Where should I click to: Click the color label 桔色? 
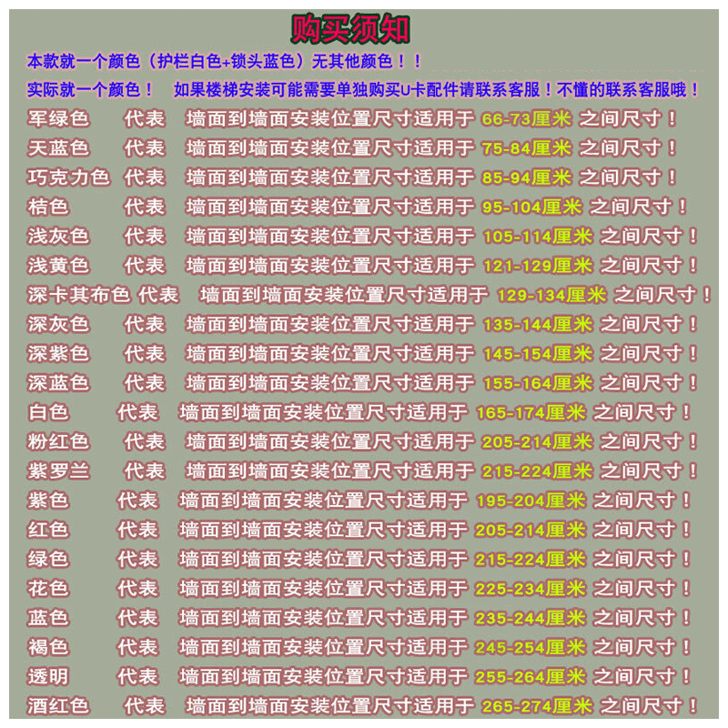48,207
